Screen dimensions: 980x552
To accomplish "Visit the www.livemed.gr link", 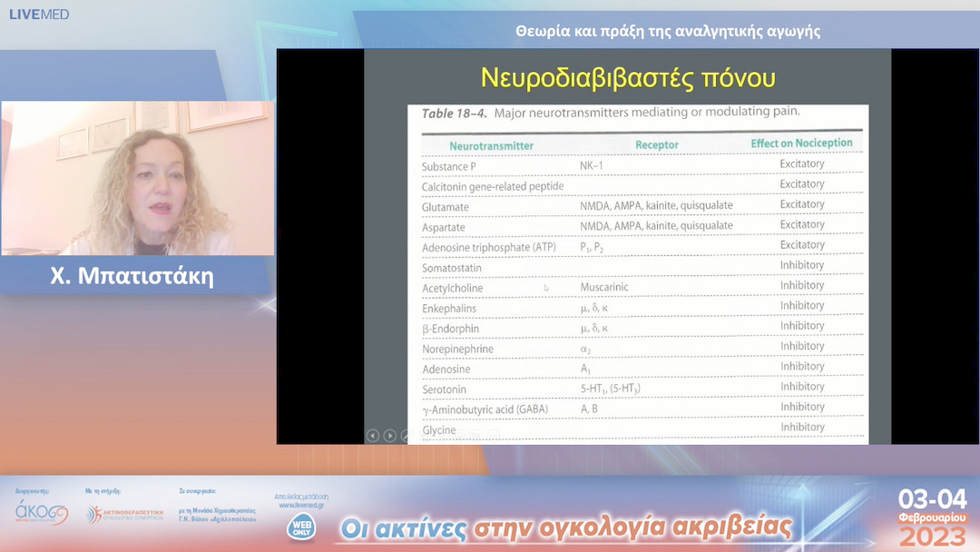I will coord(301,505).
